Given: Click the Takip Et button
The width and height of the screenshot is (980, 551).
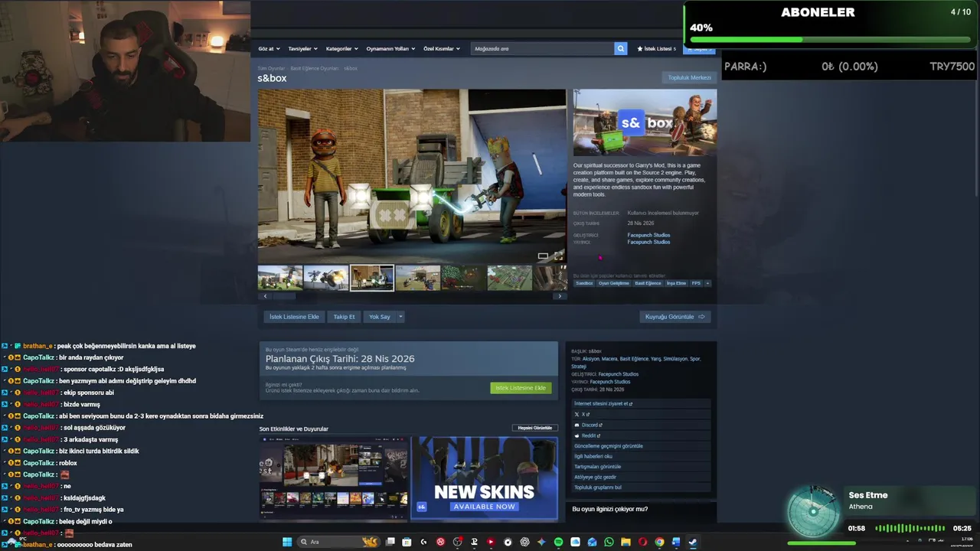Looking at the screenshot, I should [344, 317].
